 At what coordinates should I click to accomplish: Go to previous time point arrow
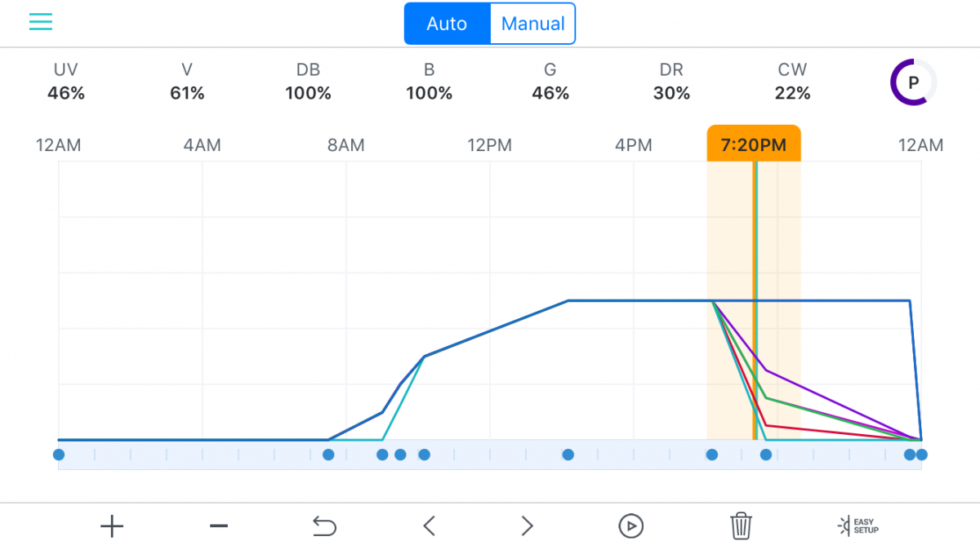[x=429, y=526]
